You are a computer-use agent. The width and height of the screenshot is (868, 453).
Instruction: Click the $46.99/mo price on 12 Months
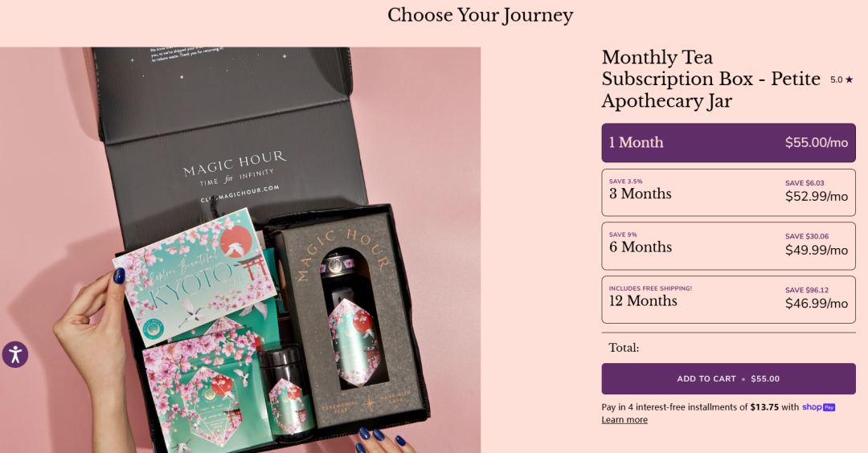(817, 303)
